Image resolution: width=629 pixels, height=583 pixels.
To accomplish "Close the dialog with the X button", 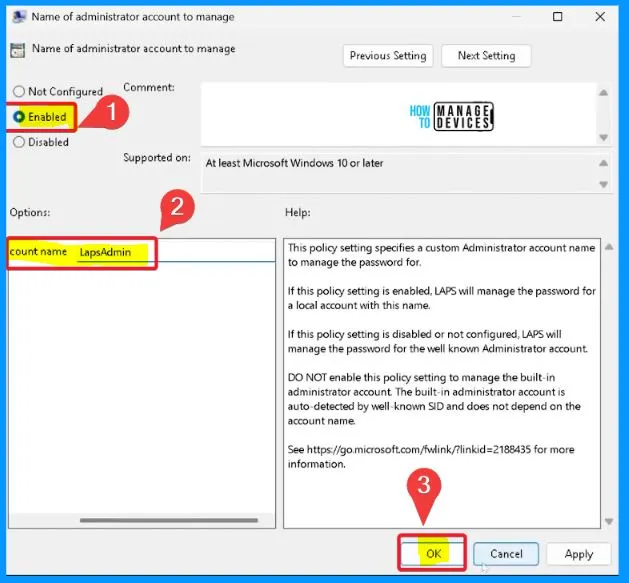I will (600, 16).
